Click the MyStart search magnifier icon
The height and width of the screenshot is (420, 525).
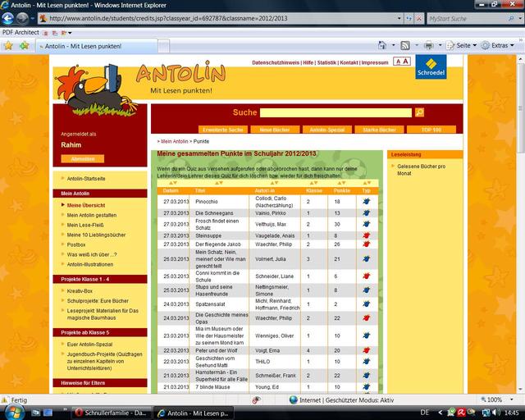click(511, 18)
